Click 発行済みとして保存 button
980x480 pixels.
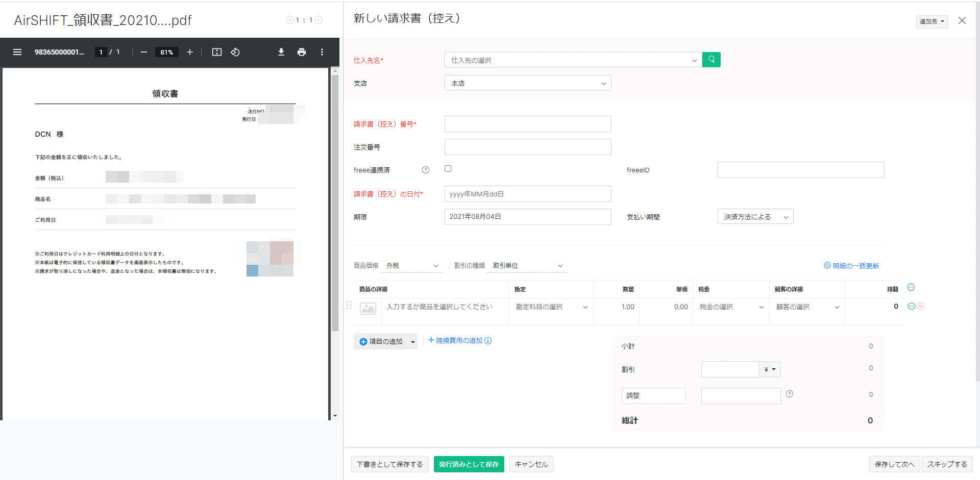(469, 464)
